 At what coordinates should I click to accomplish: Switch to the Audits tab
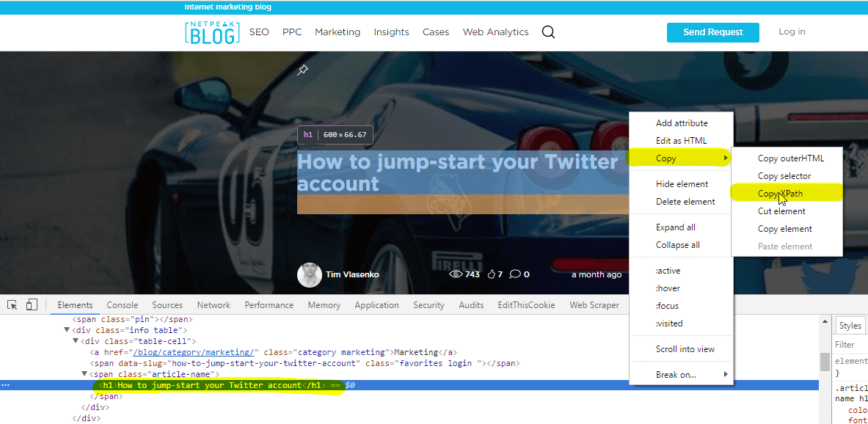coord(471,305)
